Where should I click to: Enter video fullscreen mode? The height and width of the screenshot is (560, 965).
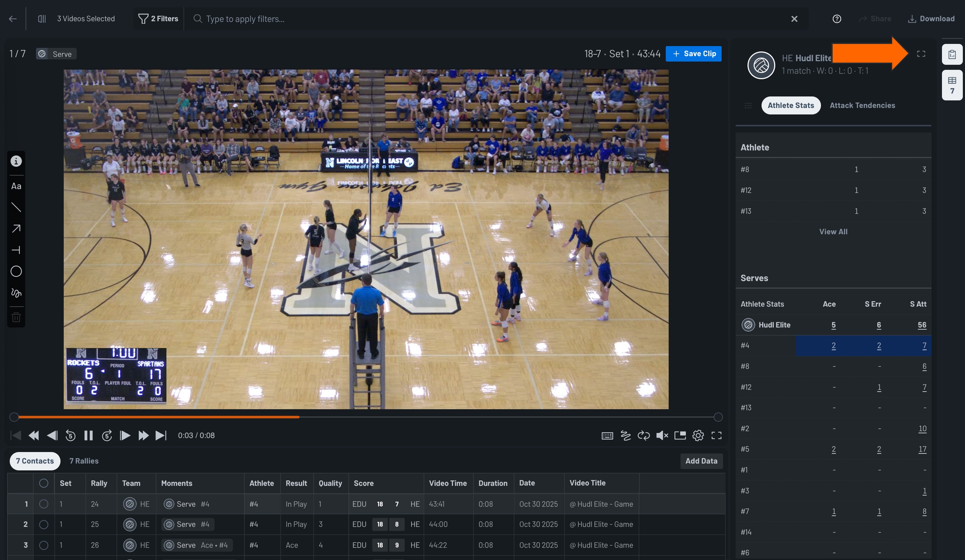click(x=717, y=435)
